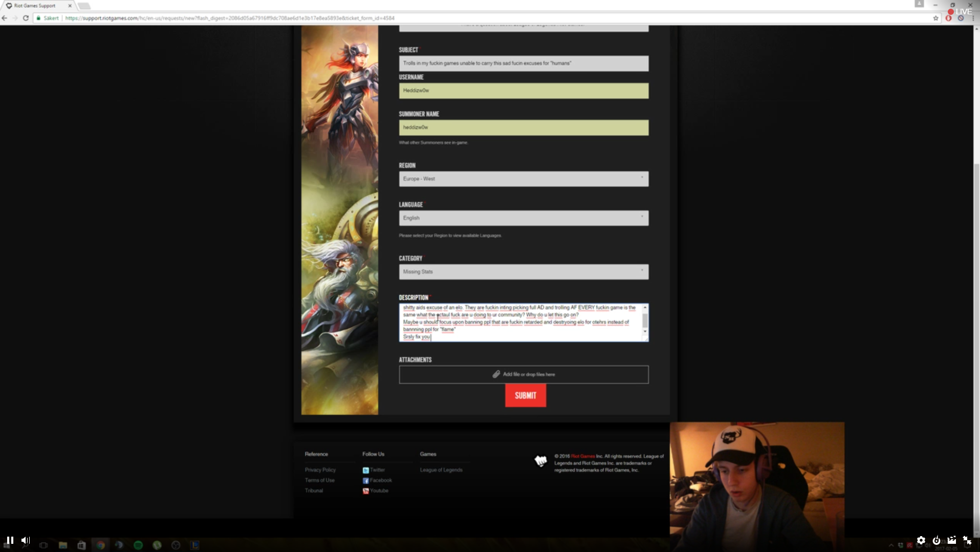Open the Privacy Policy footer link
This screenshot has width=980, height=552.
coord(320,470)
